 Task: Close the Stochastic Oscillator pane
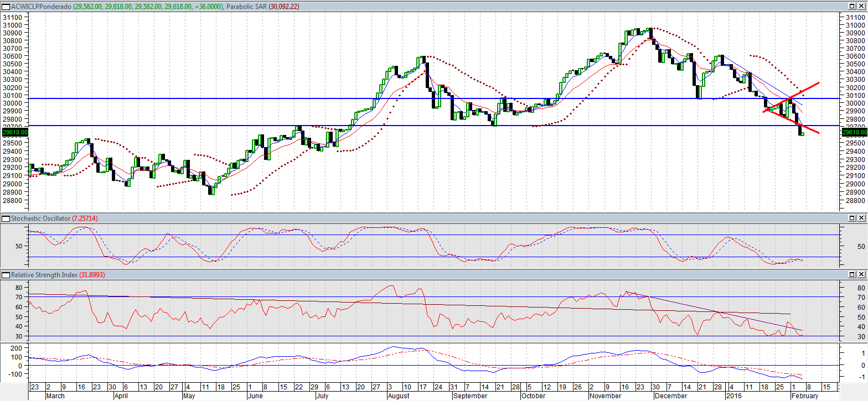pyautogui.click(x=862, y=219)
